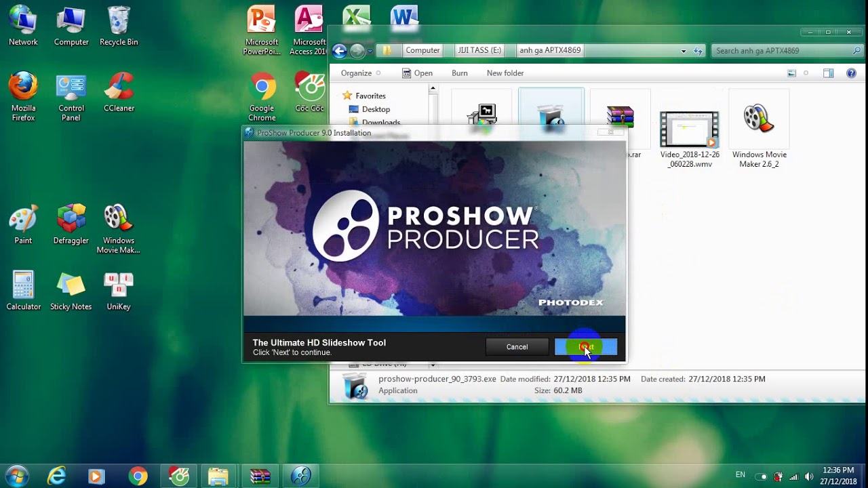Open Microsoft PowerPoint desktop shortcut
This screenshot has height=488, width=868.
coord(262,30)
